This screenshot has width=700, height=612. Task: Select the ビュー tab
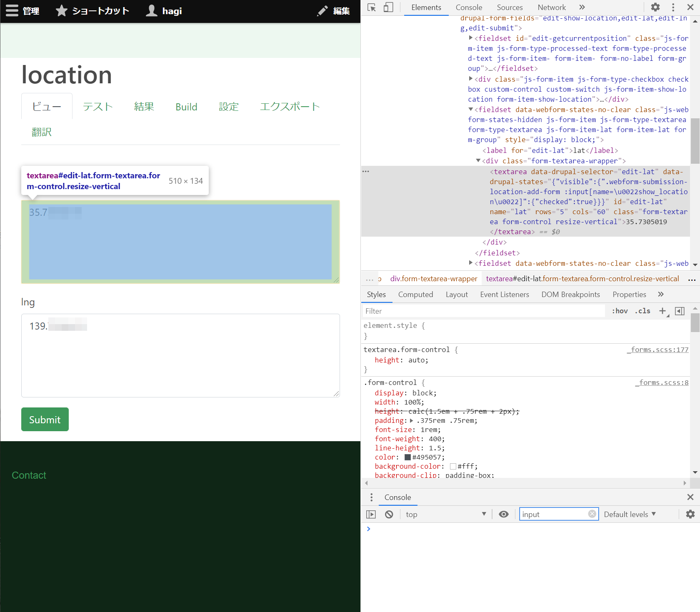click(x=47, y=107)
